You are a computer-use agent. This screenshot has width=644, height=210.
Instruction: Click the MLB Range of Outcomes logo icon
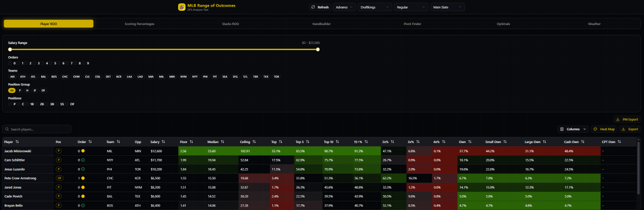point(182,7)
